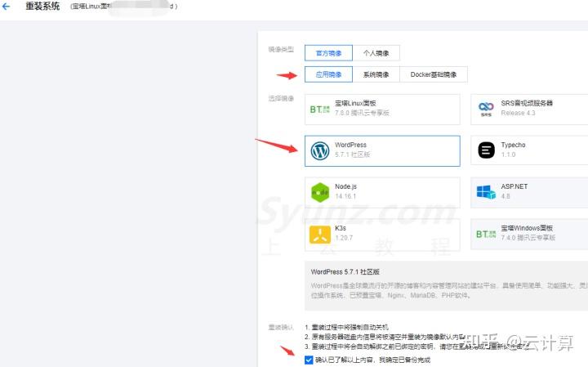
Task: Click the version text 5.7.1 社区版
Action: pyautogui.click(x=353, y=154)
